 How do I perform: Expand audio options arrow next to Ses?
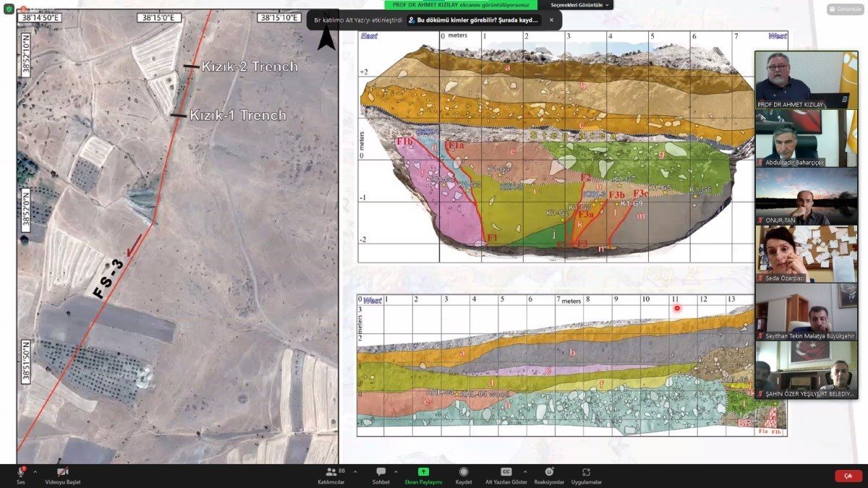tap(35, 471)
